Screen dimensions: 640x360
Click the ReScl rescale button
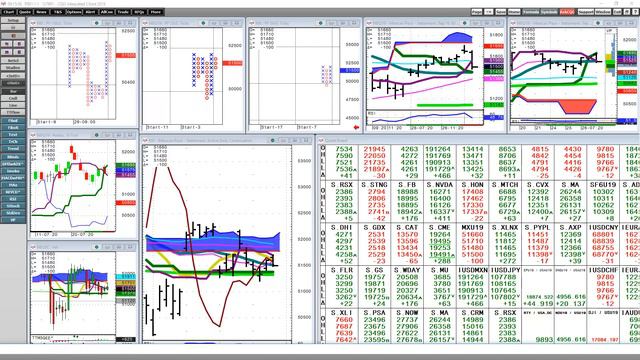13,60
